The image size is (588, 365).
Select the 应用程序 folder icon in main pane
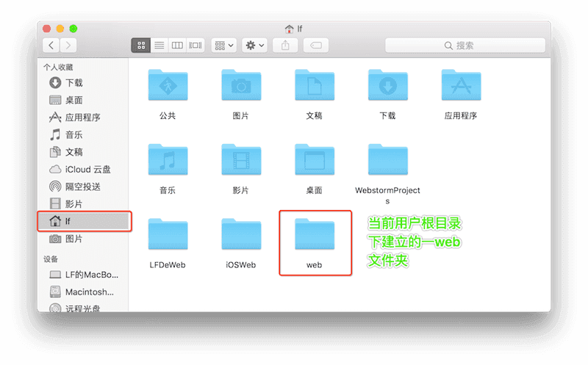point(461,85)
